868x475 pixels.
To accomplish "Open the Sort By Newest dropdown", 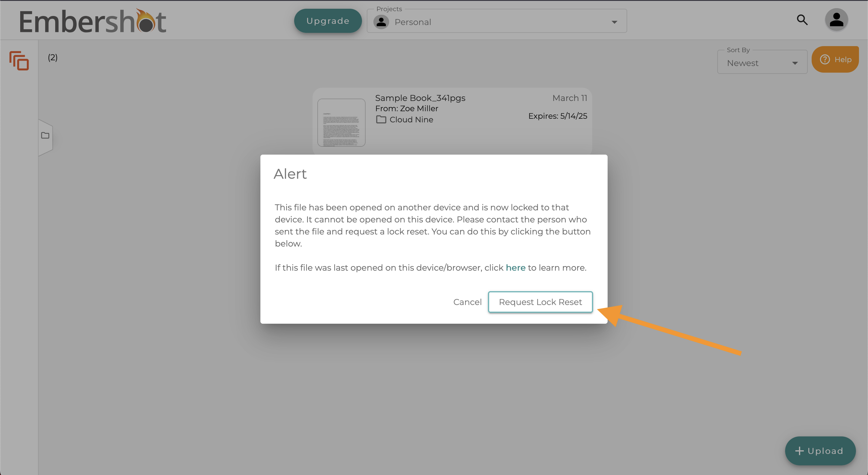I will pos(762,63).
